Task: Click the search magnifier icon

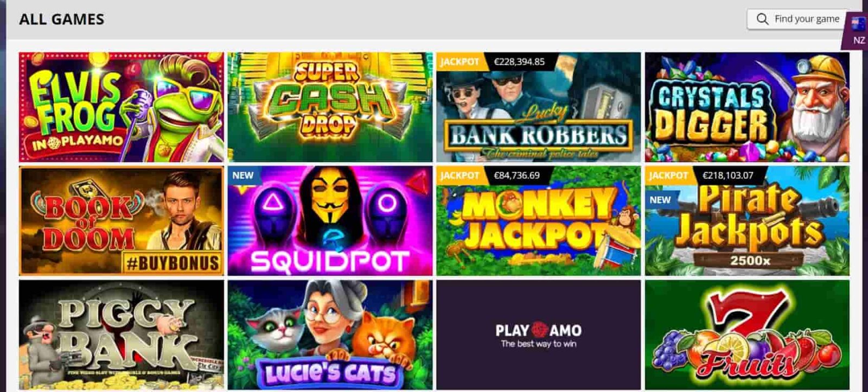Action: [762, 19]
